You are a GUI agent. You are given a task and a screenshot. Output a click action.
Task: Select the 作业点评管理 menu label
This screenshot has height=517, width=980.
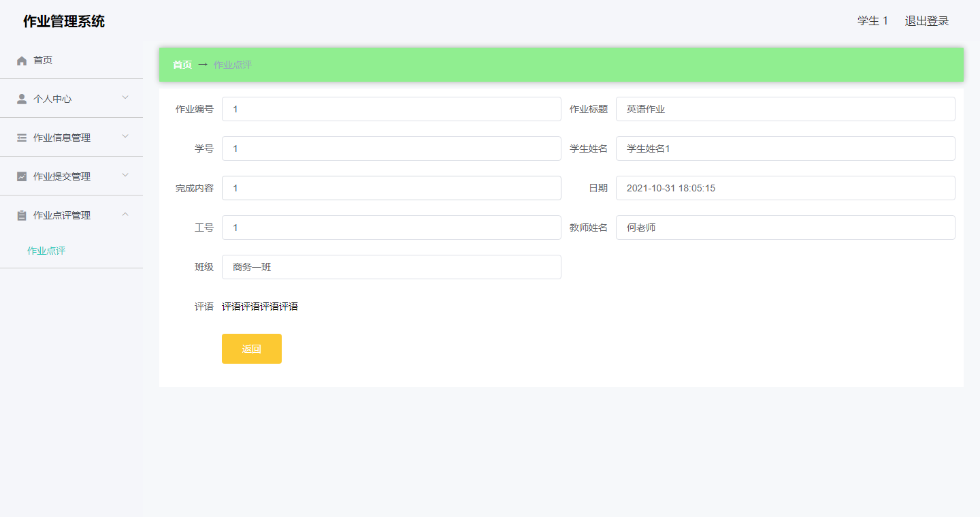point(62,215)
